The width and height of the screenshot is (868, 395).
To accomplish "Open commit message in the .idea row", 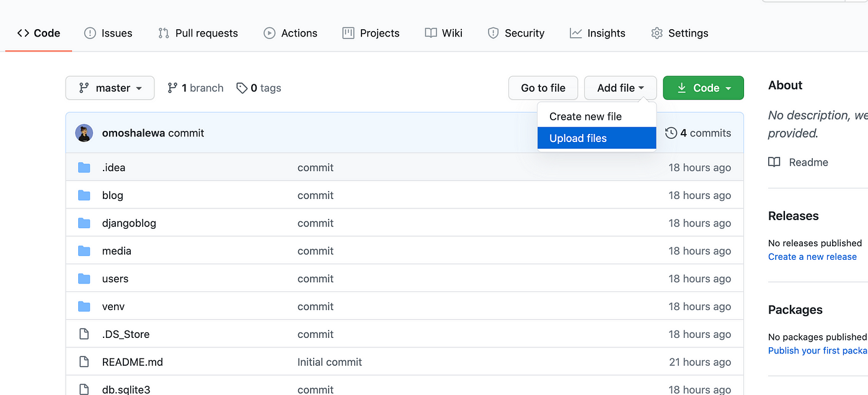I will click(316, 167).
